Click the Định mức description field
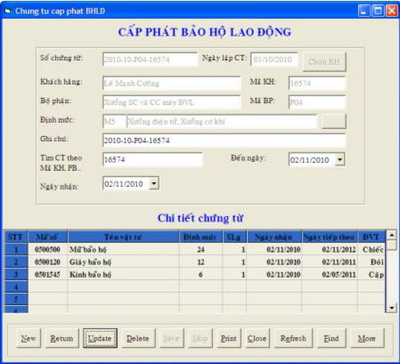 pos(222,122)
